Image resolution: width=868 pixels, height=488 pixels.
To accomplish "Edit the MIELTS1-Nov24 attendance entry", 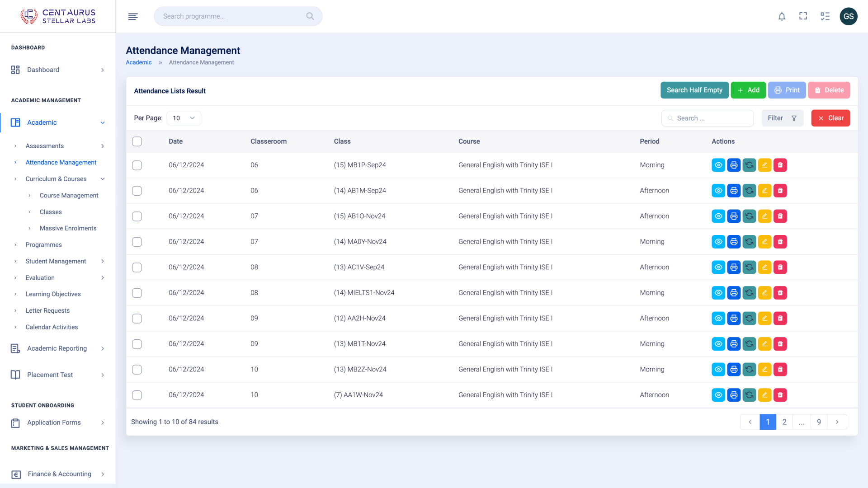I will click(764, 292).
